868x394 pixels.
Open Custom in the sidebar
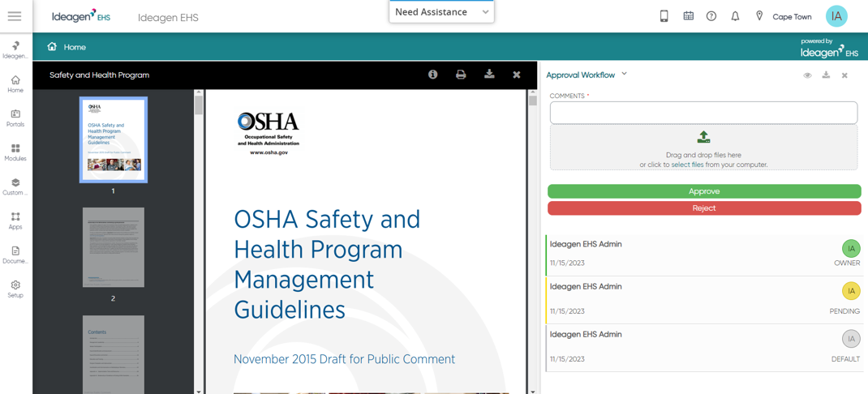tap(15, 186)
